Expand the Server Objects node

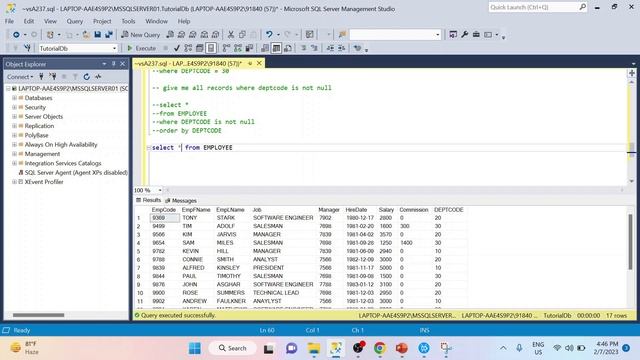click(14, 117)
